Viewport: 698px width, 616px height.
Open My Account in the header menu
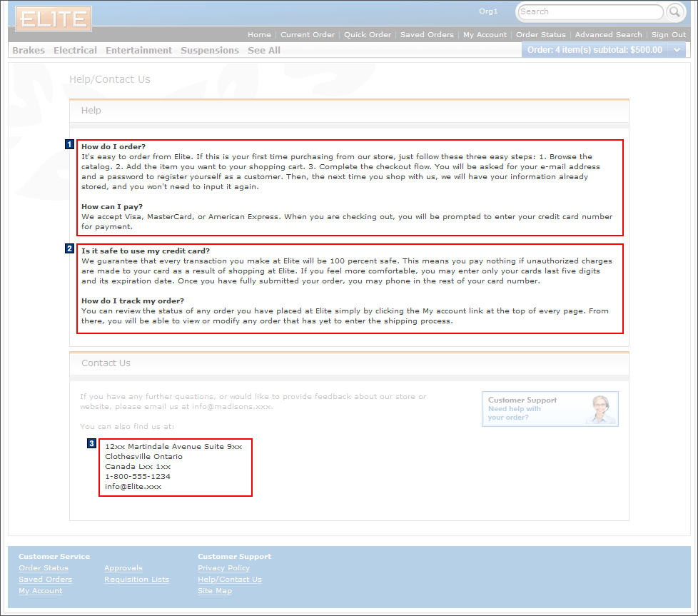click(x=485, y=35)
